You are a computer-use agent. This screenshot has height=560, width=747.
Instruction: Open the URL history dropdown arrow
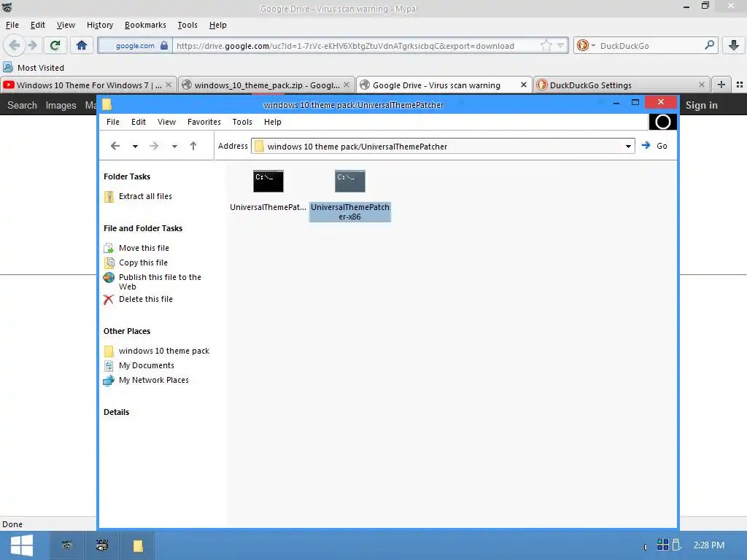561,46
